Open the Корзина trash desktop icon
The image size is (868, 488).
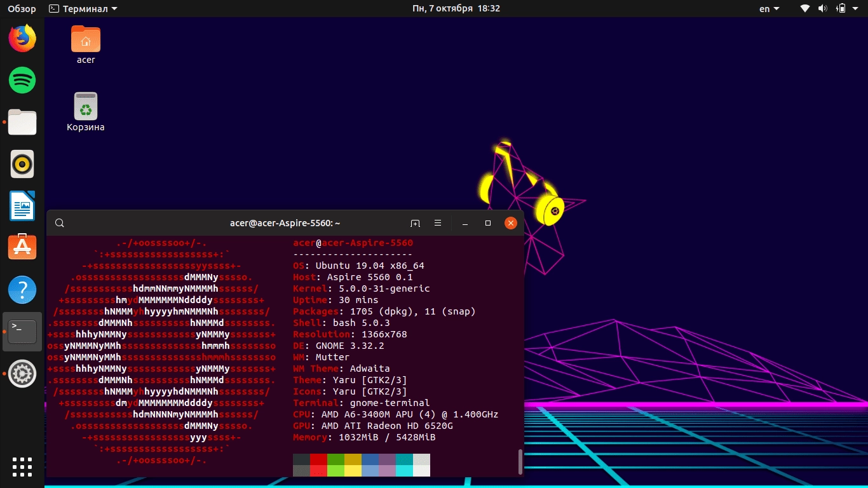tap(86, 112)
